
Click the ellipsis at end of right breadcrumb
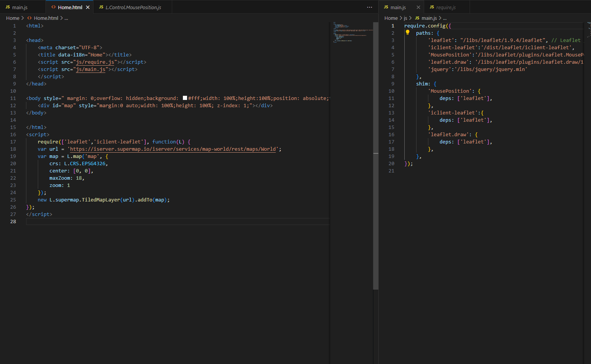(x=445, y=18)
